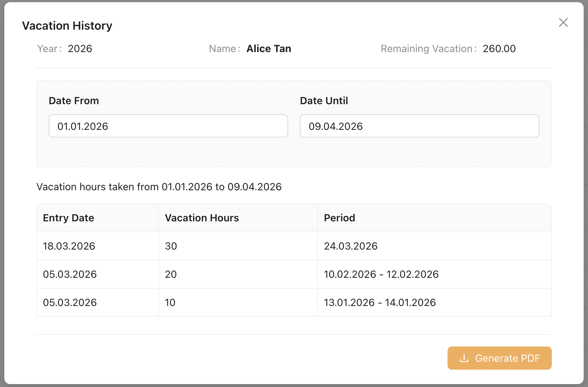Select the Remaining Vacation value 260.00
This screenshot has width=588, height=387.
pyautogui.click(x=499, y=48)
